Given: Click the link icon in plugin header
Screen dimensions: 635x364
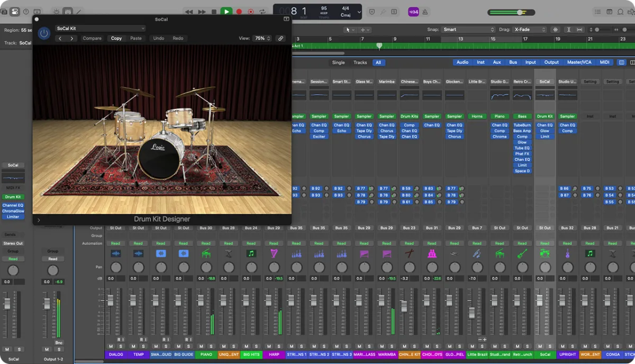Looking at the screenshot, I should pos(280,39).
